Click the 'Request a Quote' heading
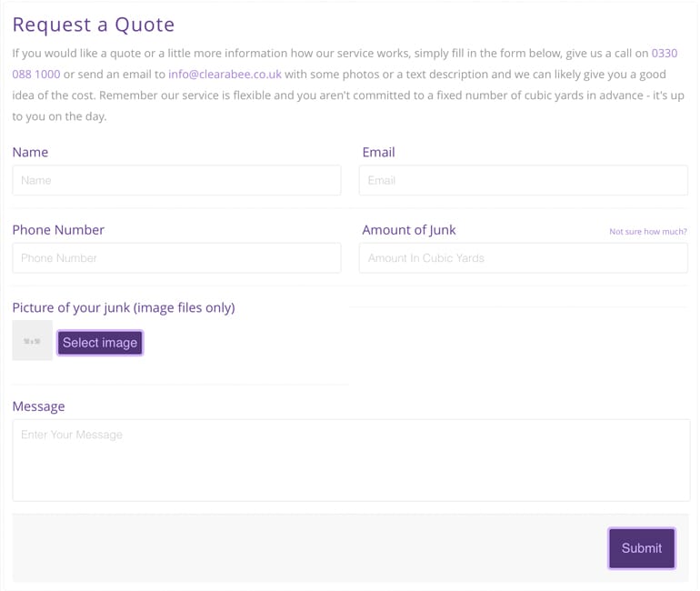The height and width of the screenshot is (591, 700). pyautogui.click(x=94, y=25)
